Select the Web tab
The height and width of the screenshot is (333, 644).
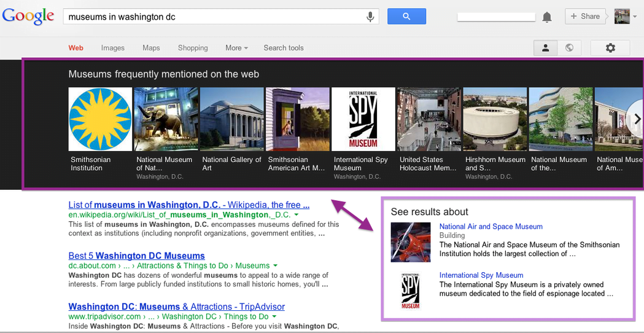[76, 48]
